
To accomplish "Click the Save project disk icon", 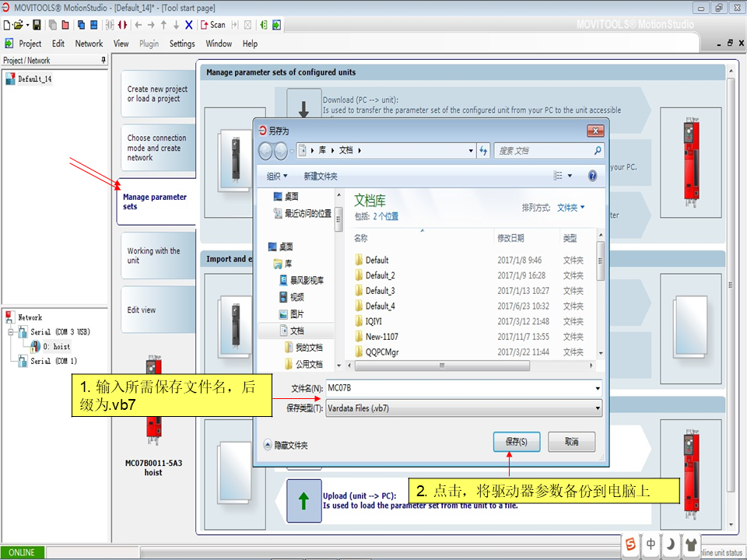I will (36, 25).
